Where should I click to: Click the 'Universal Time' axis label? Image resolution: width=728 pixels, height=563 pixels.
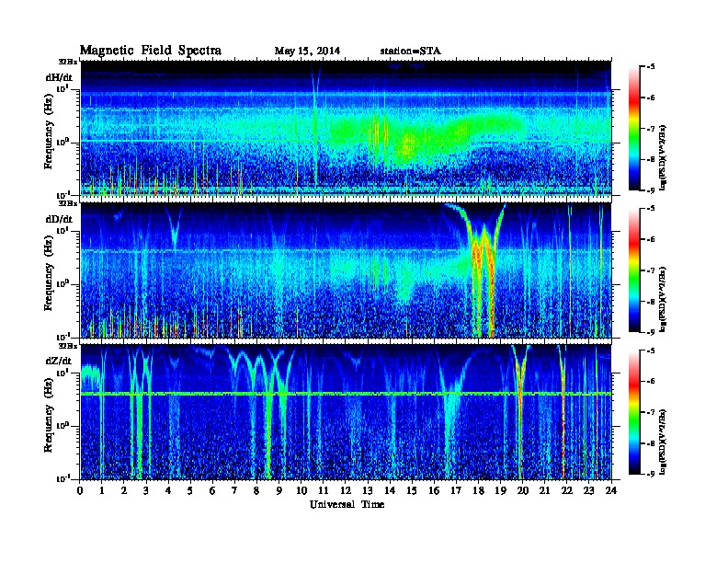[x=347, y=504]
